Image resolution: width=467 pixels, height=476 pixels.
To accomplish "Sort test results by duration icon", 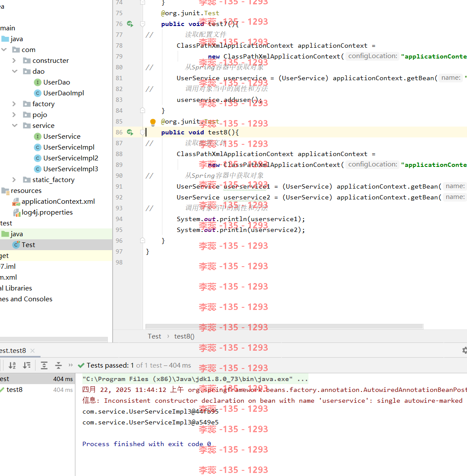I will [x=27, y=365].
